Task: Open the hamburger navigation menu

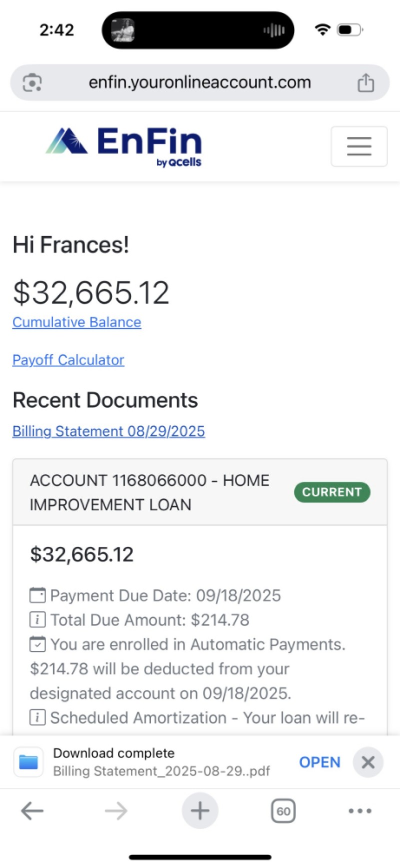Action: coord(359,146)
